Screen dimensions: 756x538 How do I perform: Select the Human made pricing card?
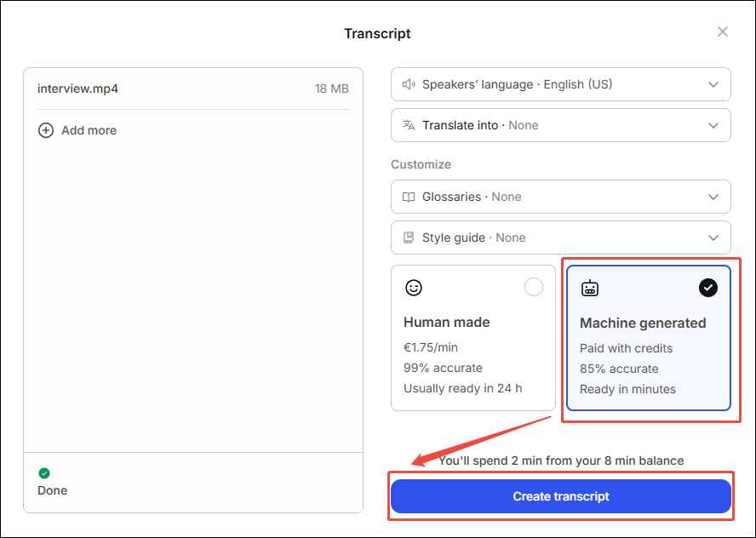click(x=473, y=339)
